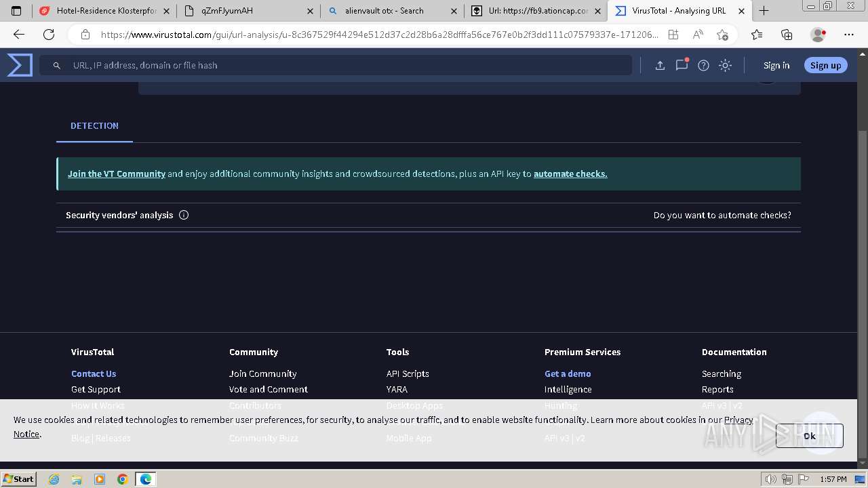Open the apps grid icon in address bar
The width and height of the screenshot is (868, 488).
pos(673,35)
